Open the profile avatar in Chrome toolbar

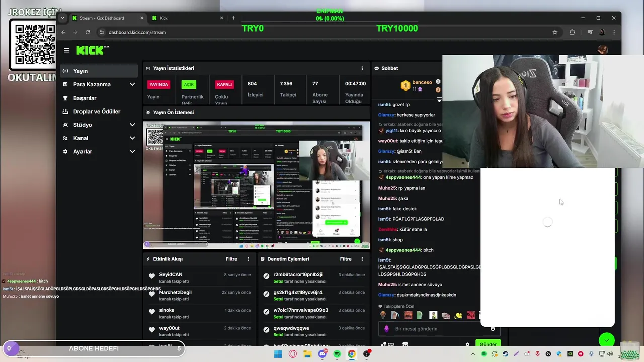coord(602,32)
